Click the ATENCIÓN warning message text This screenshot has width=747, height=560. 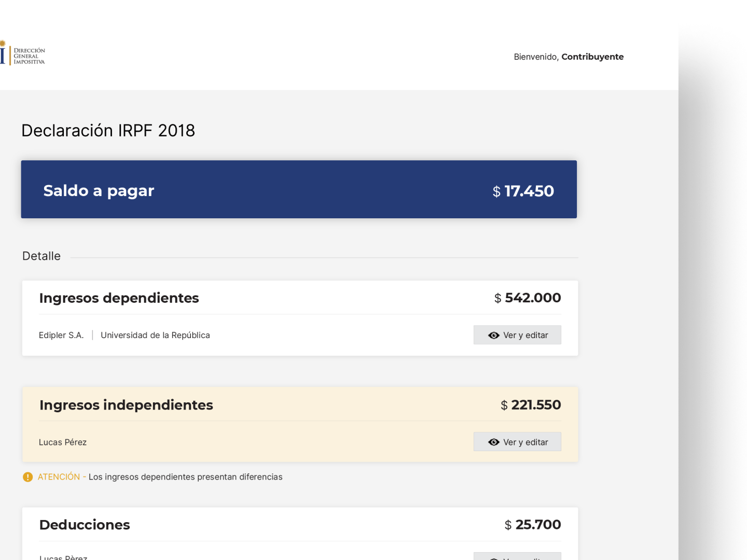[x=160, y=477]
